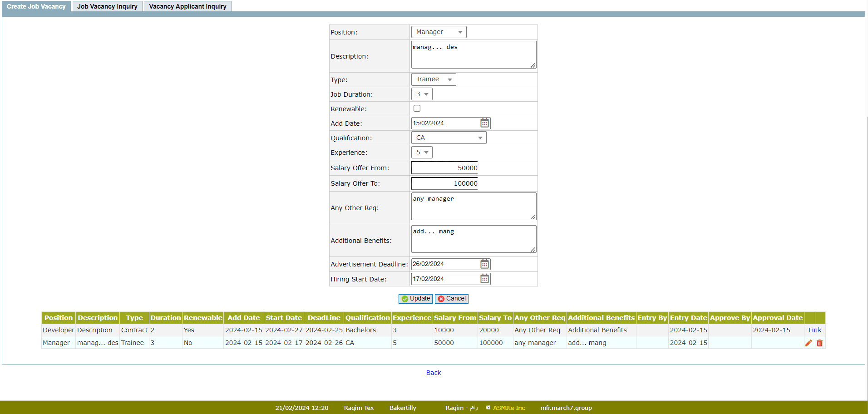868x414 pixels.
Task: Open the Advertisement Deadline calendar picker
Action: 484,264
